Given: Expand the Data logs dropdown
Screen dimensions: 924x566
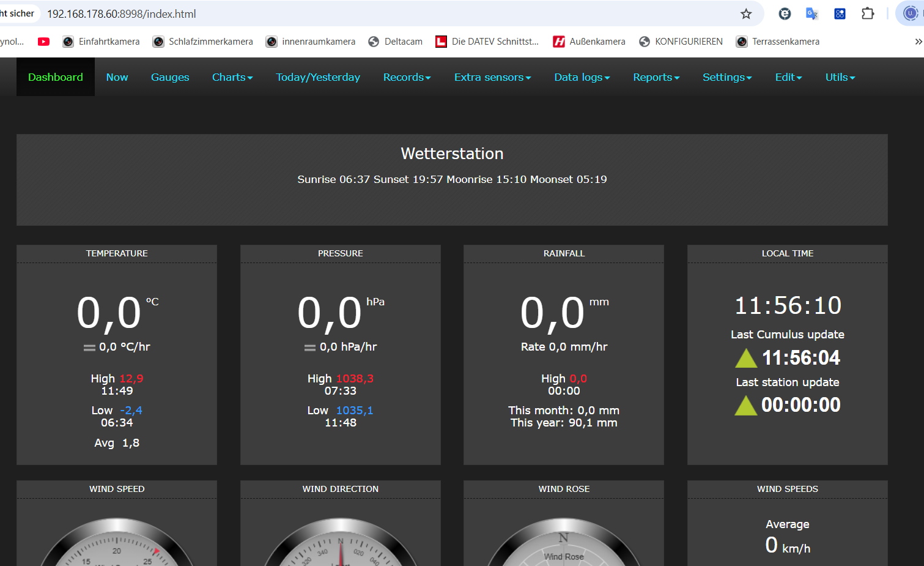Looking at the screenshot, I should tap(582, 77).
